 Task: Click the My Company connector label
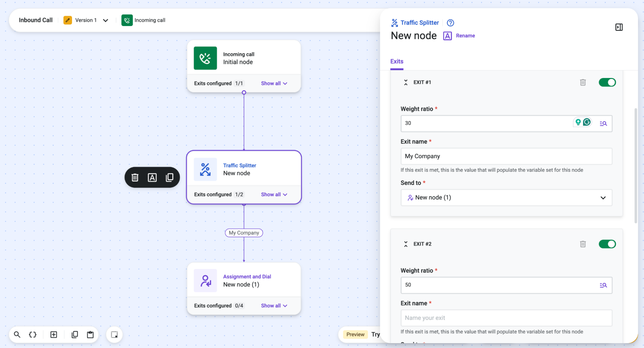pos(244,233)
